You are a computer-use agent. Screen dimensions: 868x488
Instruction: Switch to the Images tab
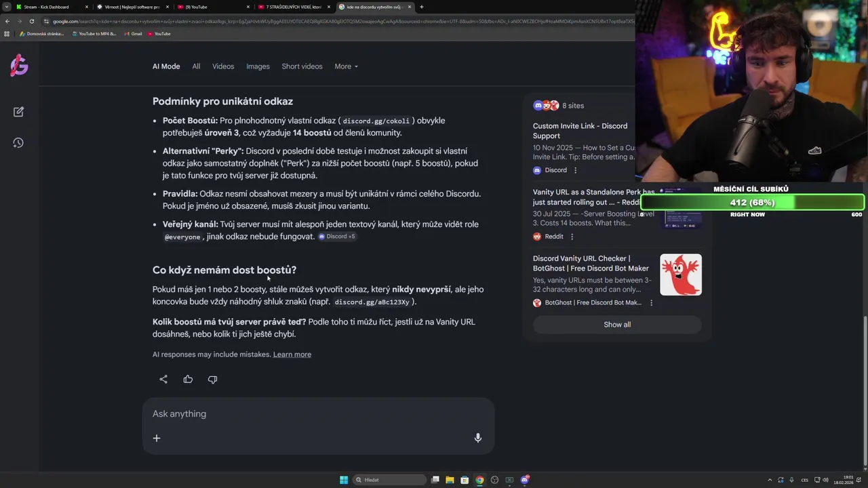258,66
